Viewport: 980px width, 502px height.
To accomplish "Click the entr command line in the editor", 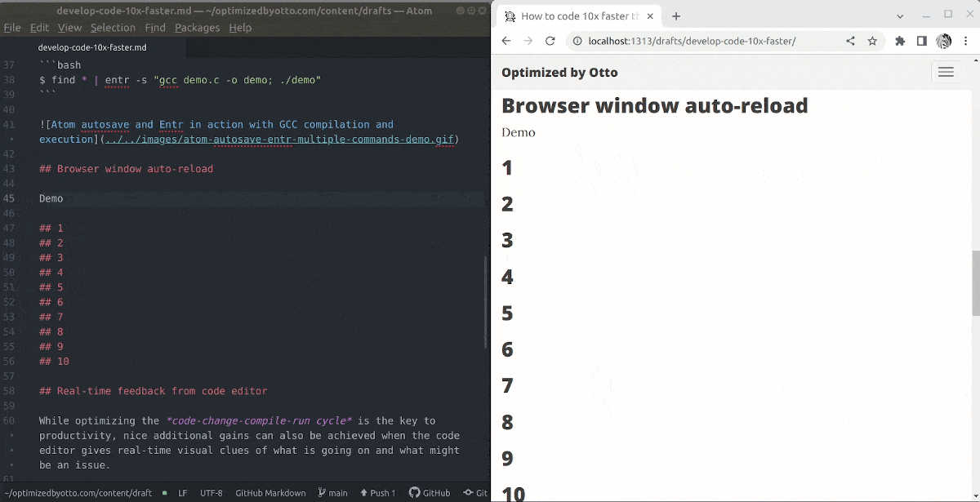I will click(180, 80).
